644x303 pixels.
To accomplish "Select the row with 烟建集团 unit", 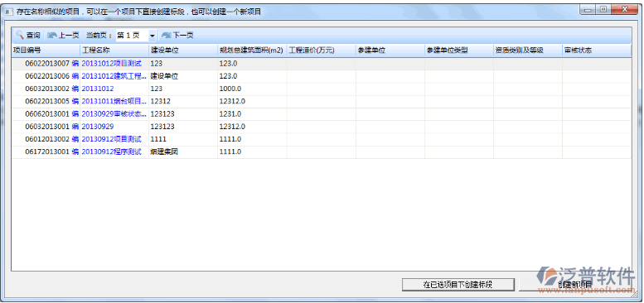I will tap(322, 151).
